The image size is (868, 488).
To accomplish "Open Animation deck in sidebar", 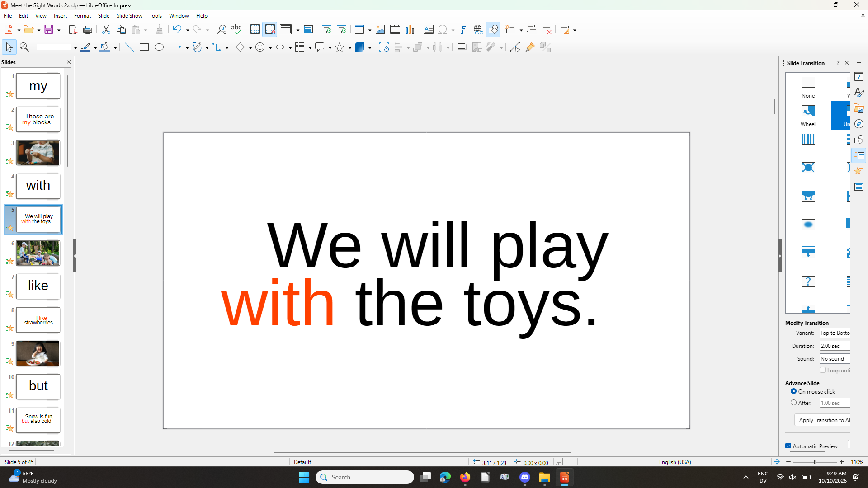I will tap(859, 171).
